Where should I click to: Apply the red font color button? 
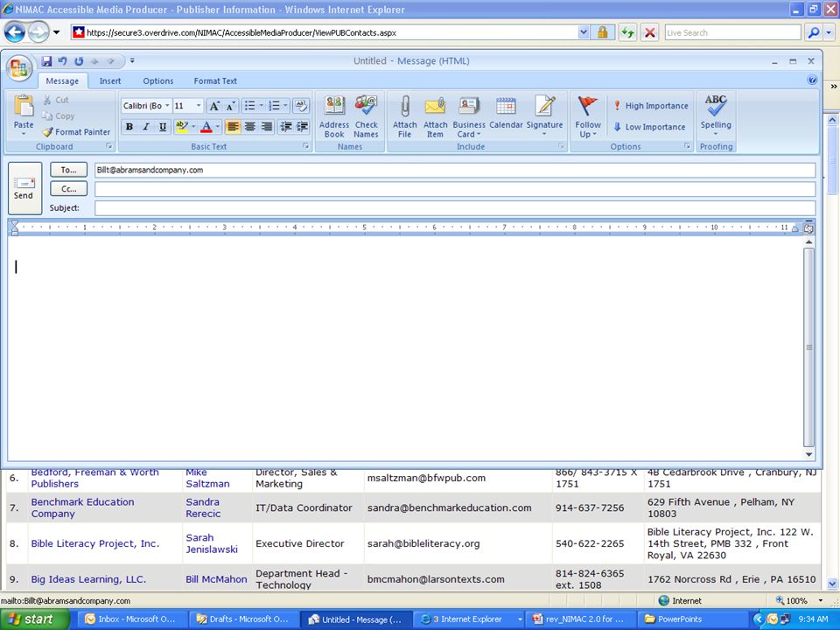(x=206, y=126)
